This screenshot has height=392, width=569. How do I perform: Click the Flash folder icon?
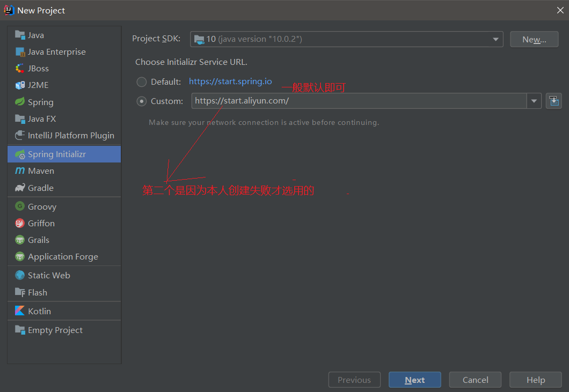tap(20, 292)
